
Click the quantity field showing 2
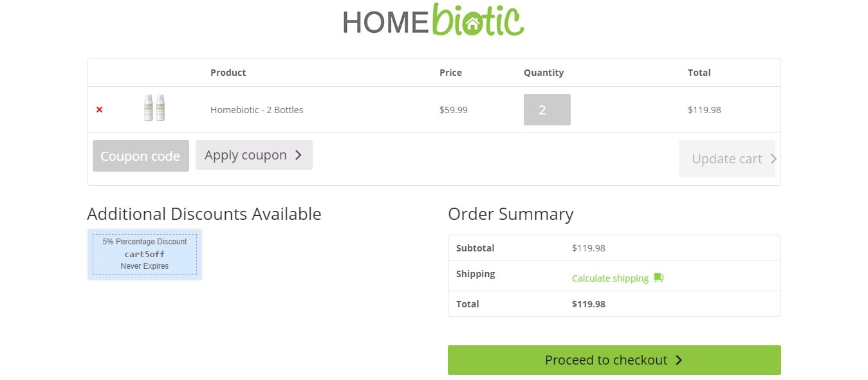click(547, 110)
